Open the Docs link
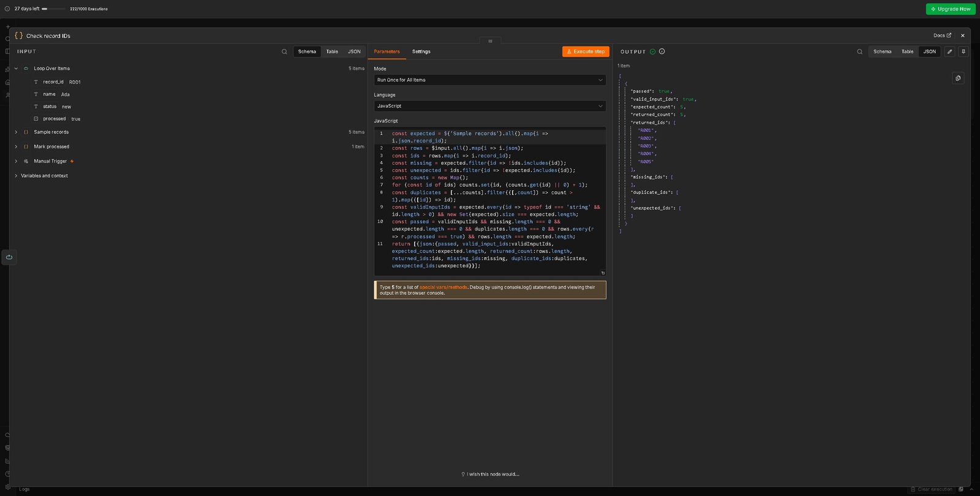Viewport: 980px width, 496px height. click(x=942, y=36)
